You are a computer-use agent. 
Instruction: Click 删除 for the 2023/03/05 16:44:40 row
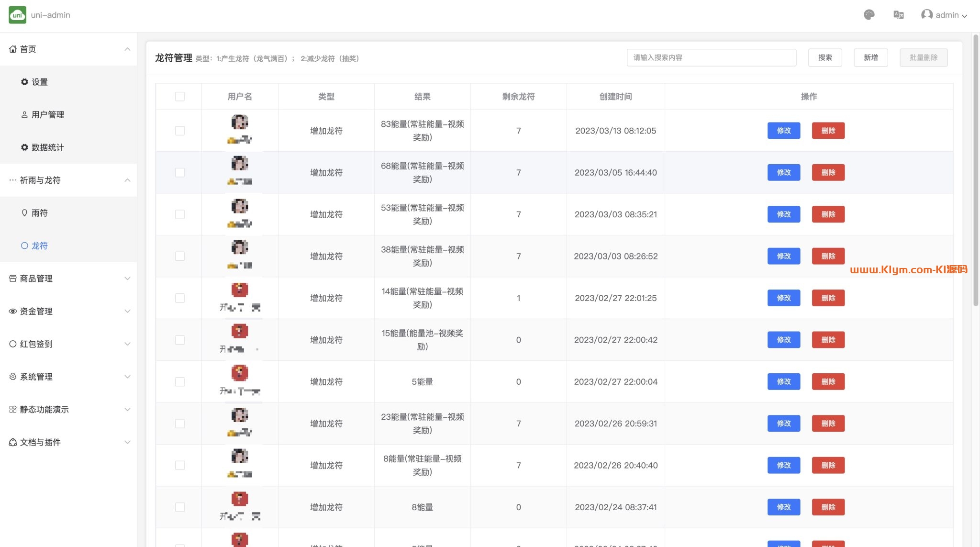pyautogui.click(x=828, y=172)
